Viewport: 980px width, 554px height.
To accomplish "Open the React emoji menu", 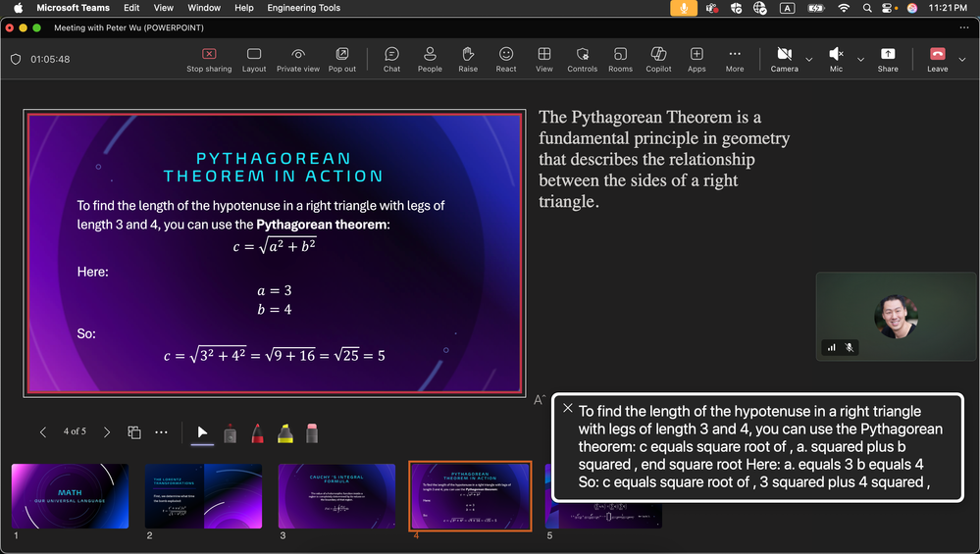I will (506, 60).
